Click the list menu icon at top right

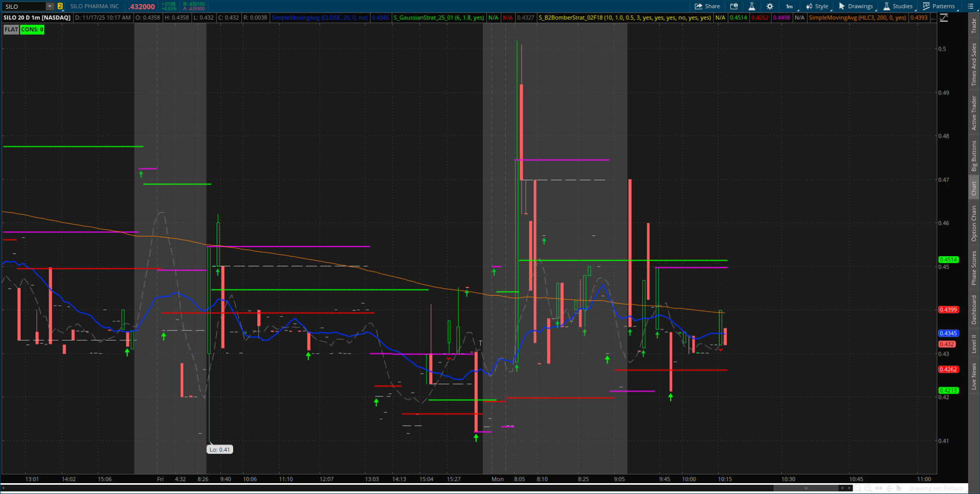(x=971, y=6)
